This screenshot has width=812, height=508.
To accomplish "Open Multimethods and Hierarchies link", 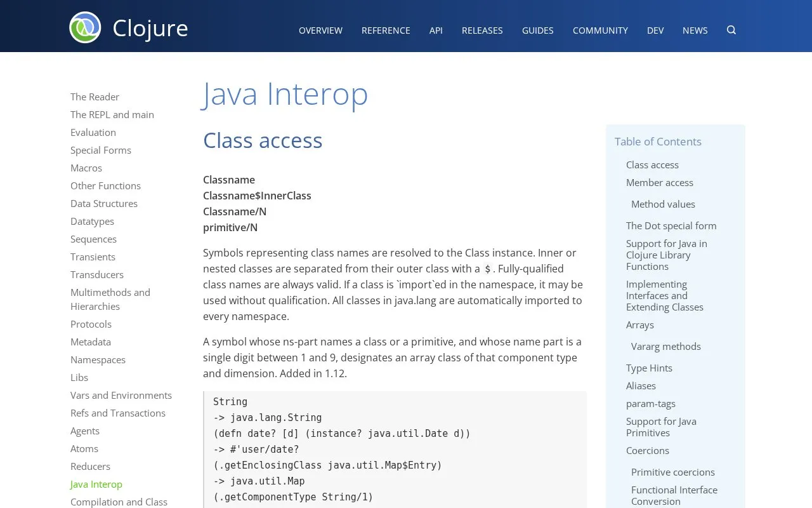I will point(110,299).
